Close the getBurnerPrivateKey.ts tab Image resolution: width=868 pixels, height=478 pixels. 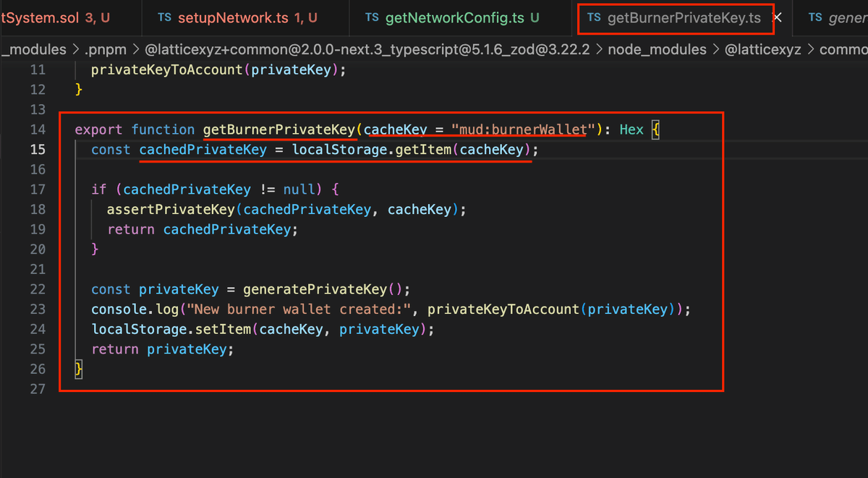tap(778, 17)
